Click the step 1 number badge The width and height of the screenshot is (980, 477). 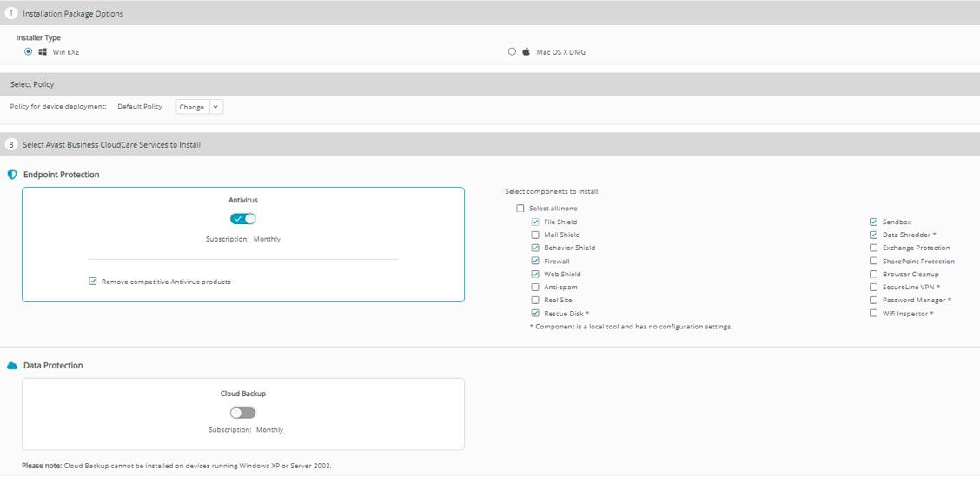12,14
